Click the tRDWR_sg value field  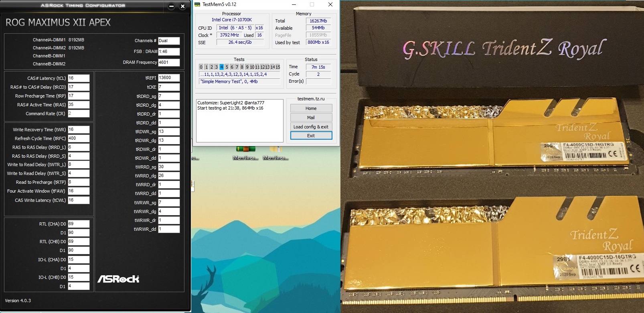(x=169, y=132)
